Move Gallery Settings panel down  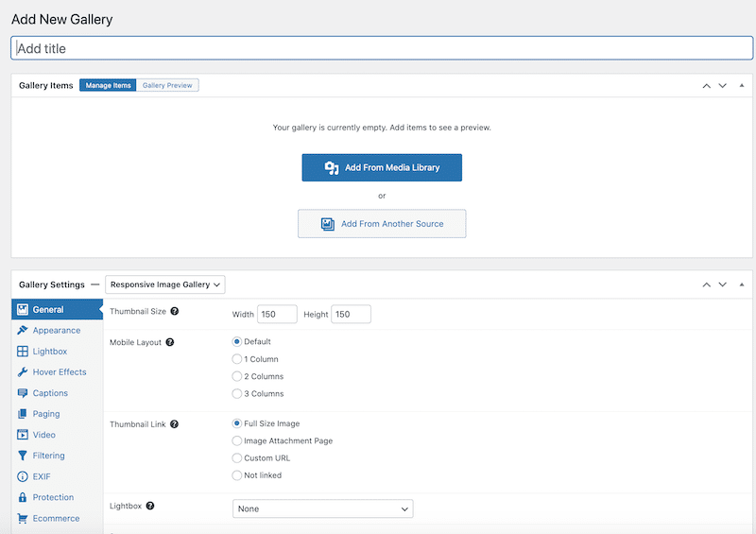[723, 284]
